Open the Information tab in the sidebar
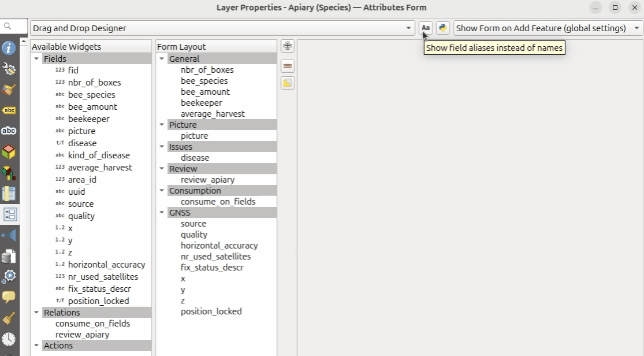The width and height of the screenshot is (644, 356). 9,48
